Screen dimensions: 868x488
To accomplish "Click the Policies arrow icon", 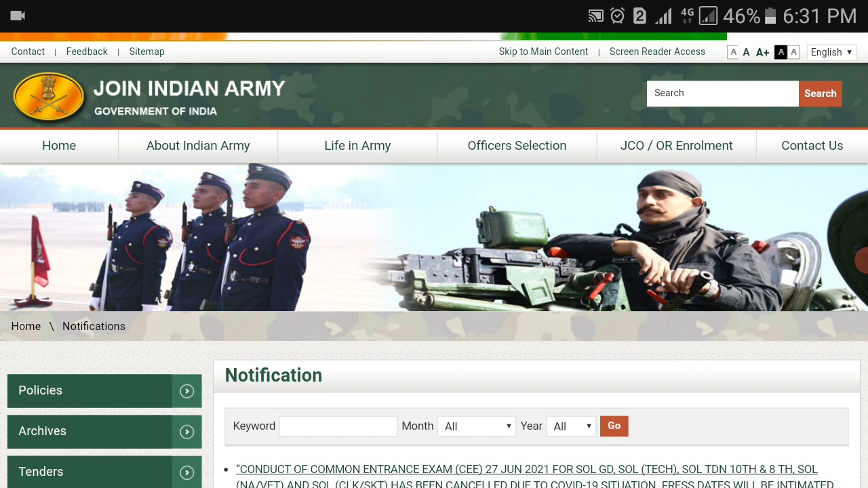I will tap(187, 391).
